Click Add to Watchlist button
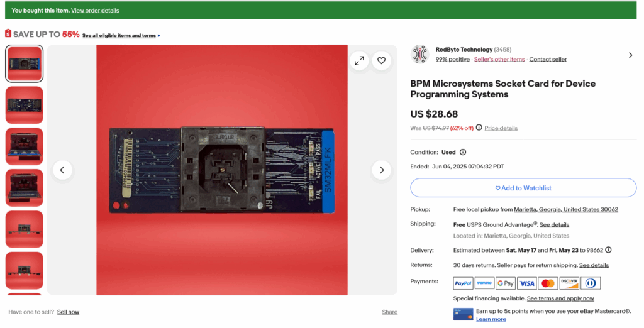The height and width of the screenshot is (328, 644). tap(523, 188)
